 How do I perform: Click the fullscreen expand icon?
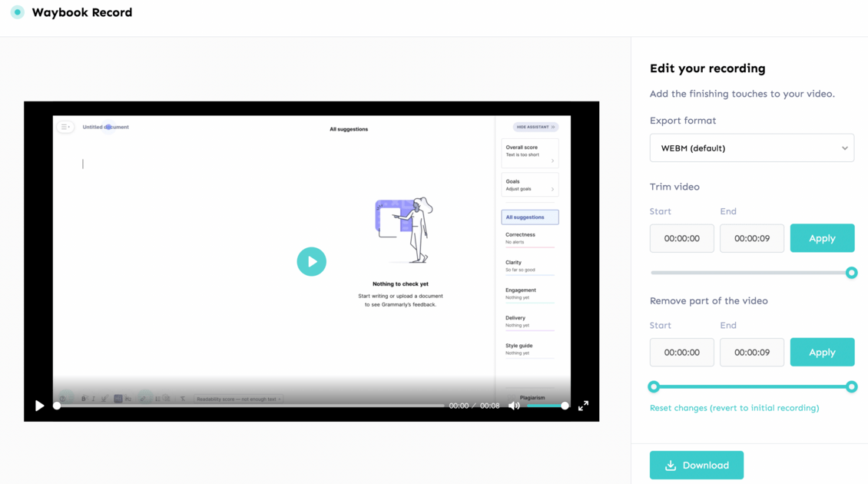[x=584, y=406]
